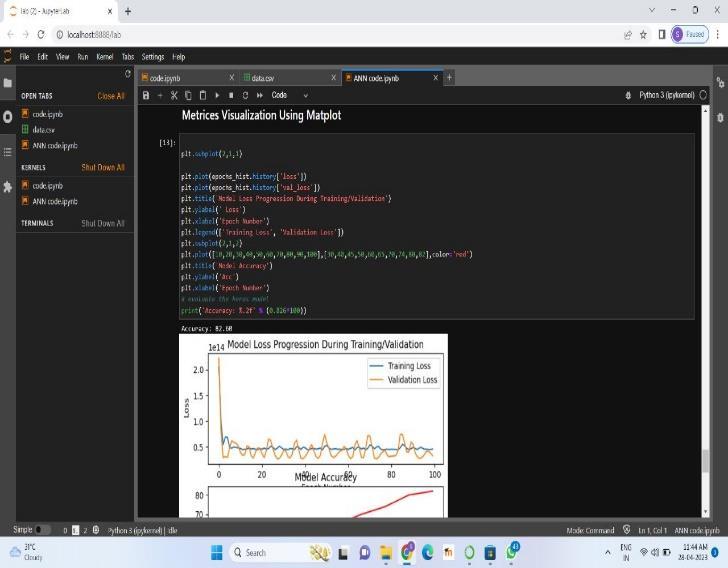Open the File menu
The height and width of the screenshot is (568, 728).
(x=24, y=57)
